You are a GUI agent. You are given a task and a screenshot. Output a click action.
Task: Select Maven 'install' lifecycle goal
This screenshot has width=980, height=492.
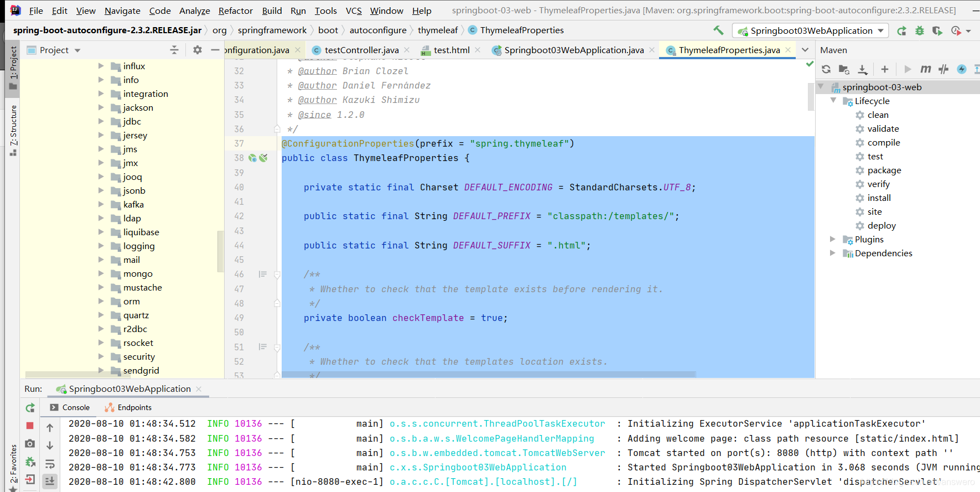(879, 198)
